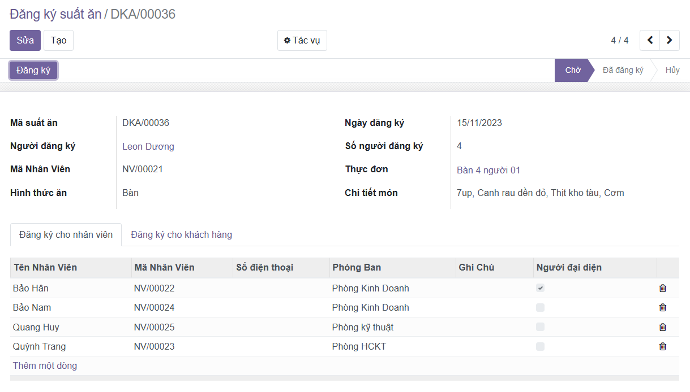This screenshot has width=690, height=392.
Task: Sort by Tên Nhân Viên column header
Action: point(70,267)
